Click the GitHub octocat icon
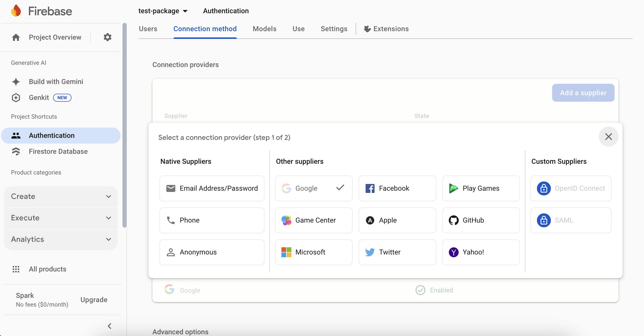The image size is (644, 336). 453,220
